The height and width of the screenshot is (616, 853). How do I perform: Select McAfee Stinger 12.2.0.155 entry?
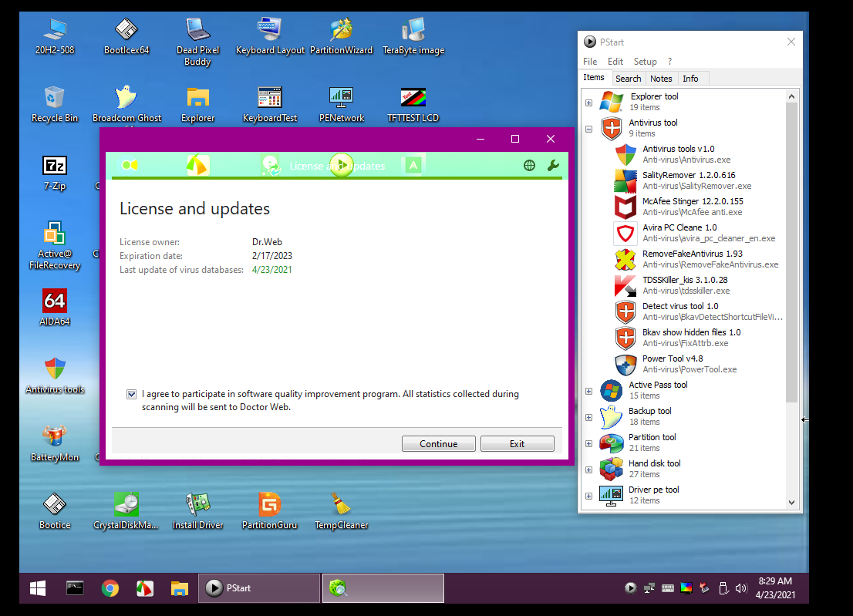(x=699, y=207)
